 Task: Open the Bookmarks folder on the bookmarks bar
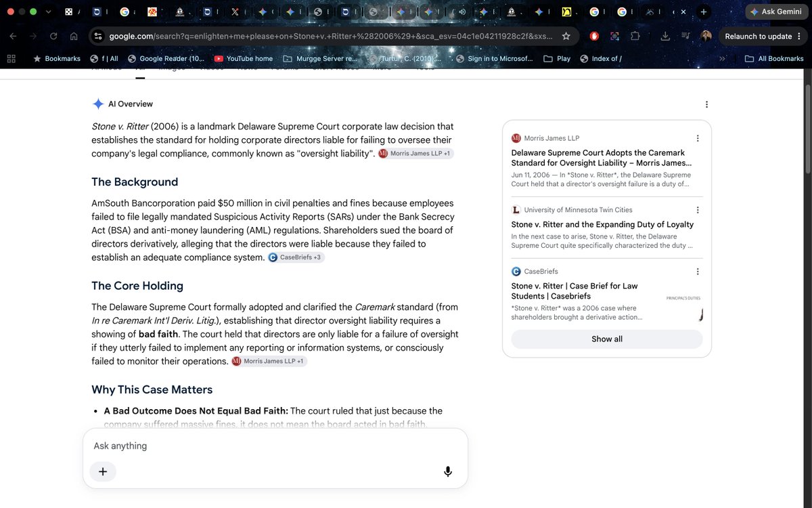tap(57, 59)
